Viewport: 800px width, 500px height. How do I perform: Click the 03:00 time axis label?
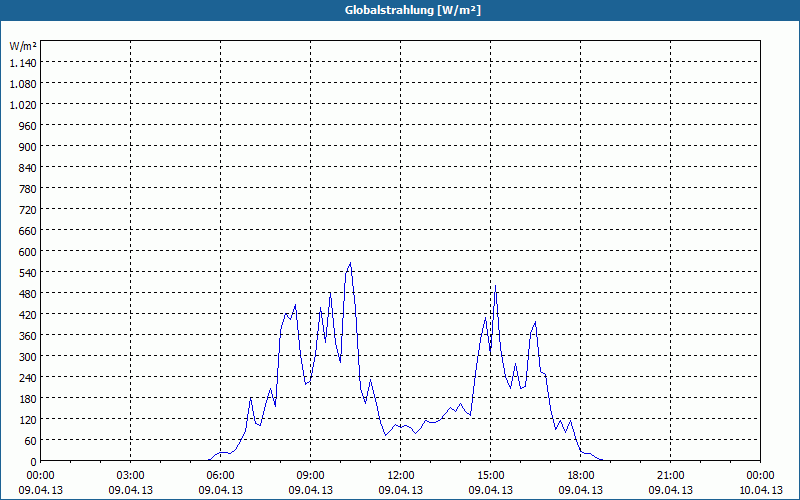(131, 476)
